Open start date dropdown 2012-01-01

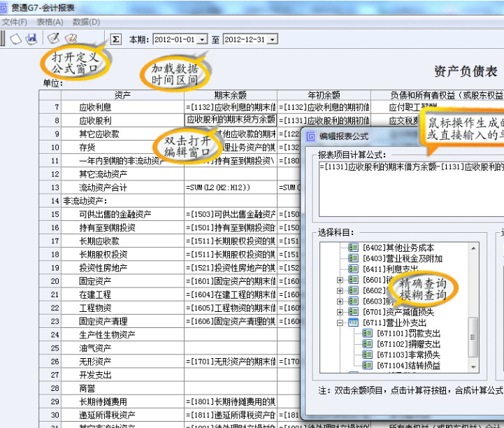click(202, 40)
